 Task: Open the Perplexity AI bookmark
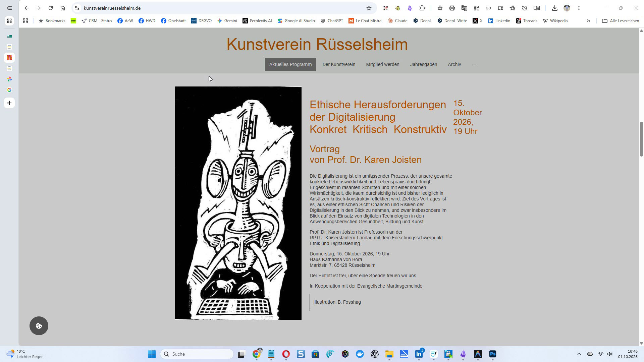pyautogui.click(x=257, y=21)
